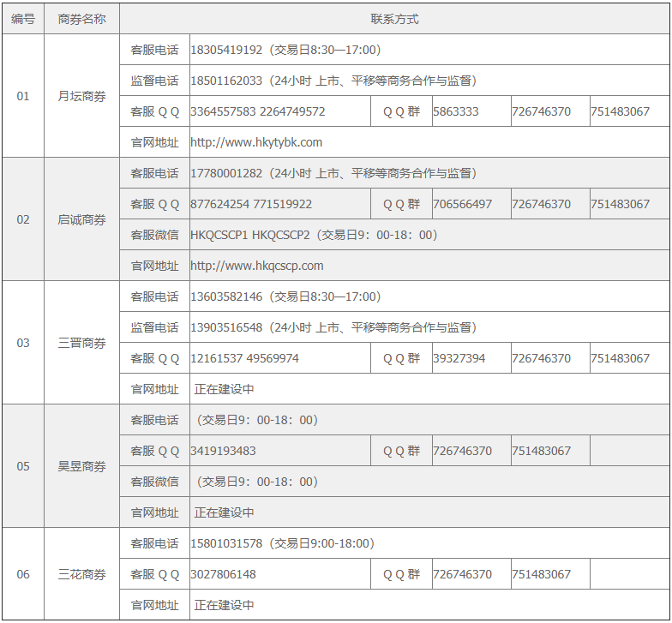Click the 联系方式 column header

click(x=394, y=19)
